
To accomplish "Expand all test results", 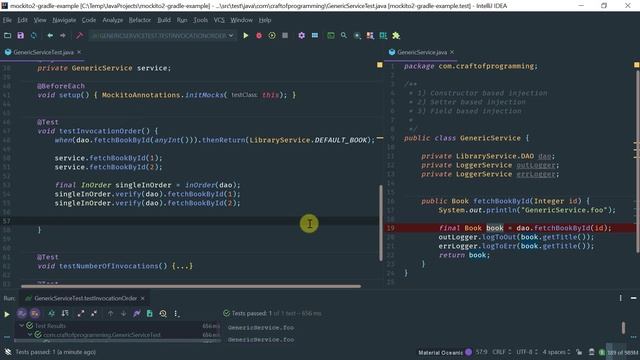I will coord(81,313).
